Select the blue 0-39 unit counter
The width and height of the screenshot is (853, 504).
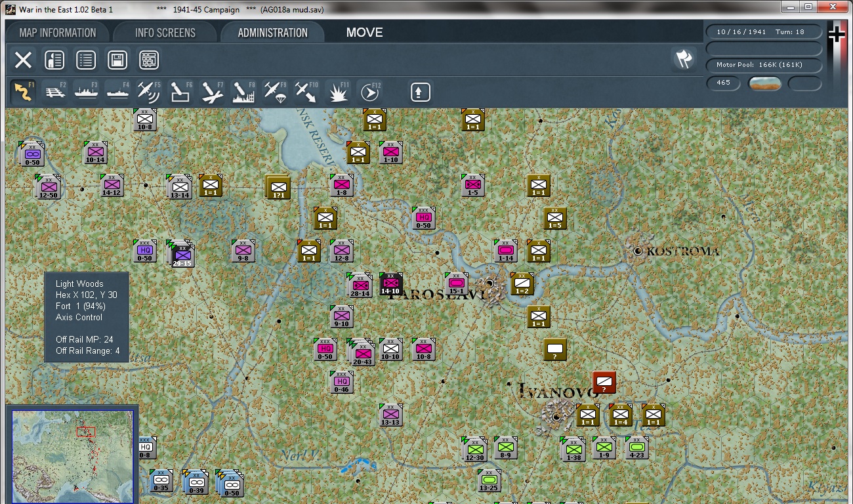(x=196, y=482)
